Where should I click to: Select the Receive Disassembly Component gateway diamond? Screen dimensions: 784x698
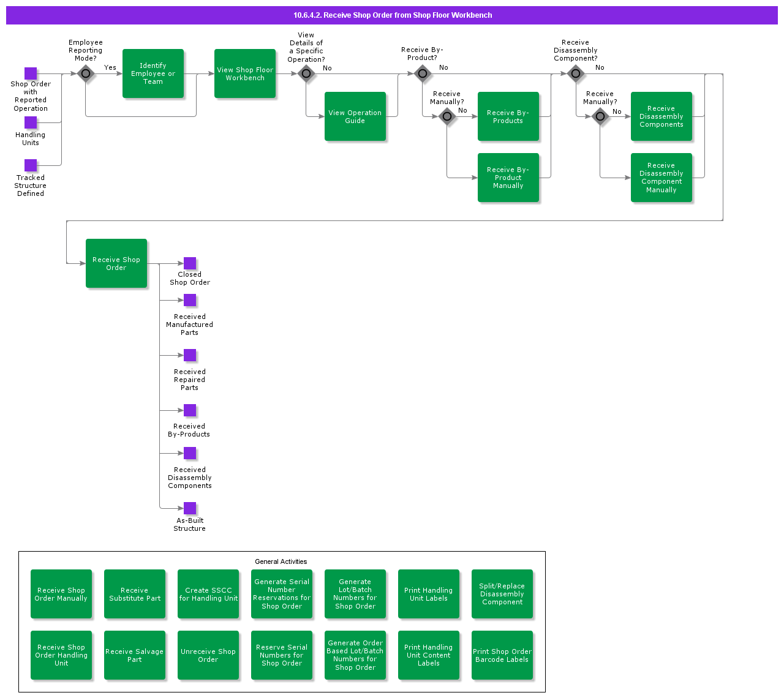(576, 73)
